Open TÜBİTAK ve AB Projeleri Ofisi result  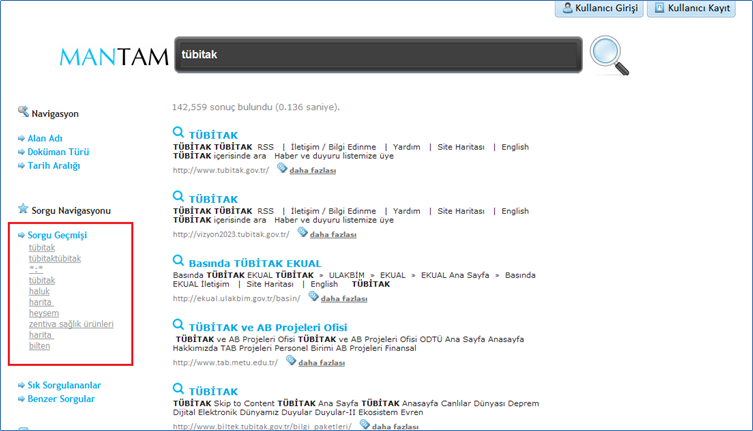[268, 327]
